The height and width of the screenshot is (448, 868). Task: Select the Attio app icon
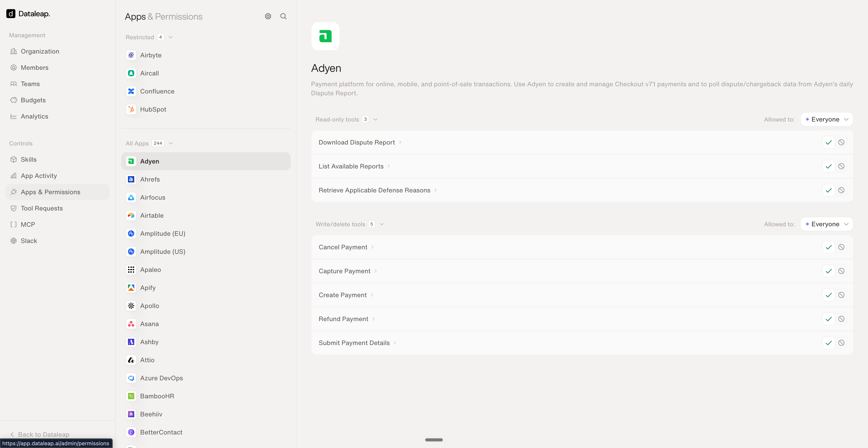tap(131, 360)
